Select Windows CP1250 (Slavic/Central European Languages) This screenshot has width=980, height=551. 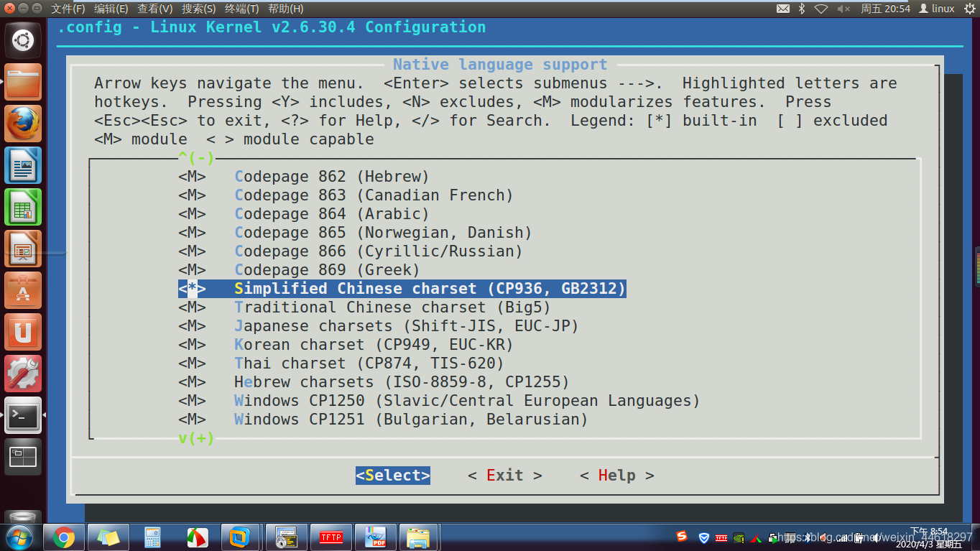coord(439,401)
